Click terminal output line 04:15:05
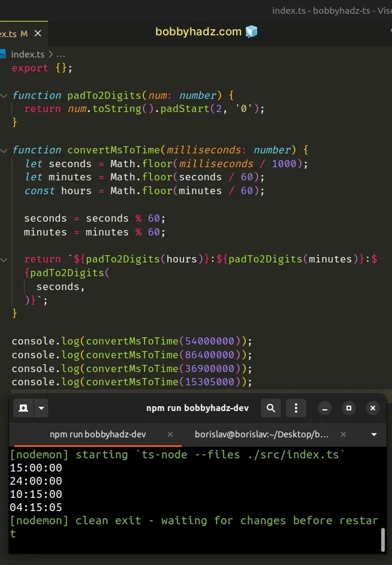This screenshot has height=565, width=392. [x=36, y=507]
